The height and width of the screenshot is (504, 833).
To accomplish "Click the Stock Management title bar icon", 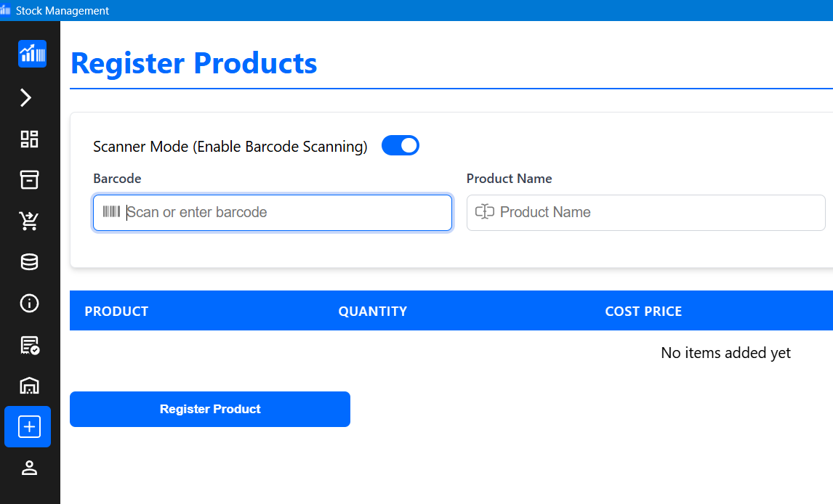I will pos(6,10).
